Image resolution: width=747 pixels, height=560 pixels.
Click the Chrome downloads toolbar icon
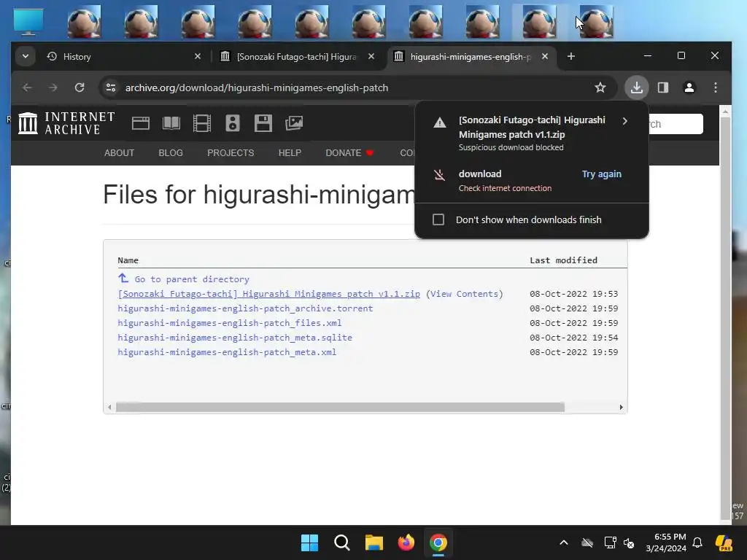click(x=636, y=87)
